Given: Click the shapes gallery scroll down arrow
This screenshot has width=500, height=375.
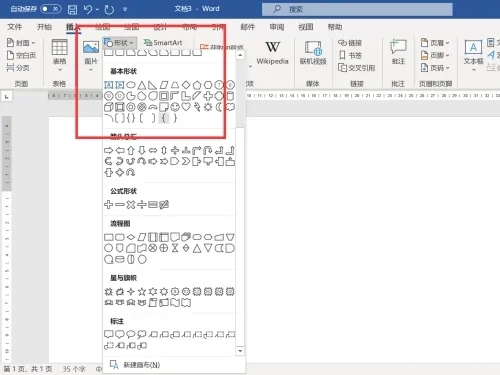Looking at the screenshot, I should point(240,351).
